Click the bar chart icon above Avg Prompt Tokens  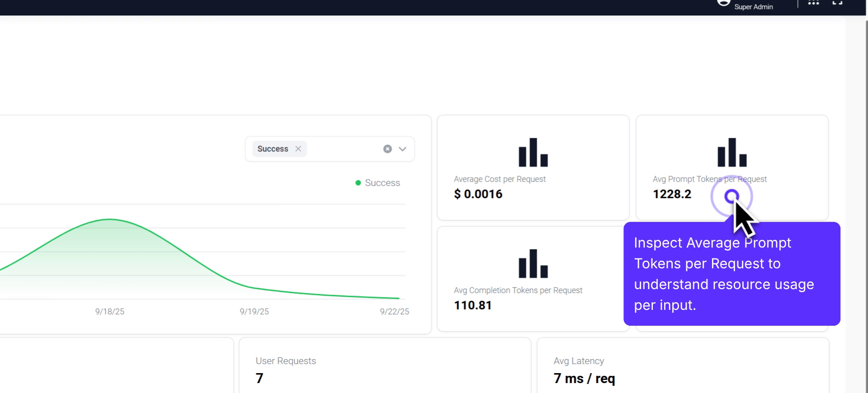(732, 153)
